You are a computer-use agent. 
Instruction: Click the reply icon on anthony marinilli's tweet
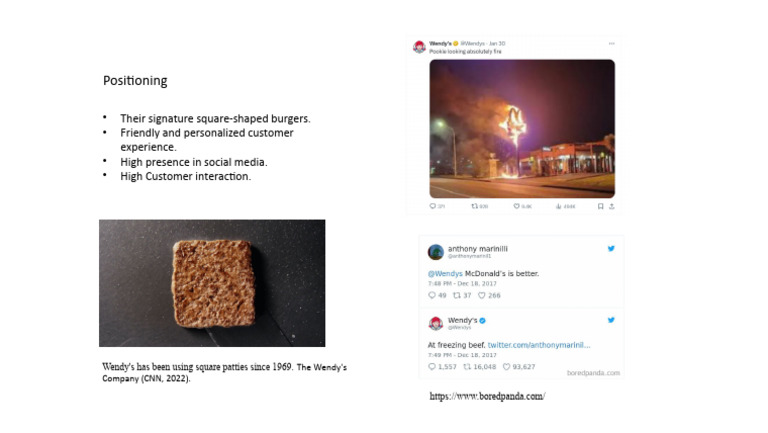pyautogui.click(x=432, y=295)
